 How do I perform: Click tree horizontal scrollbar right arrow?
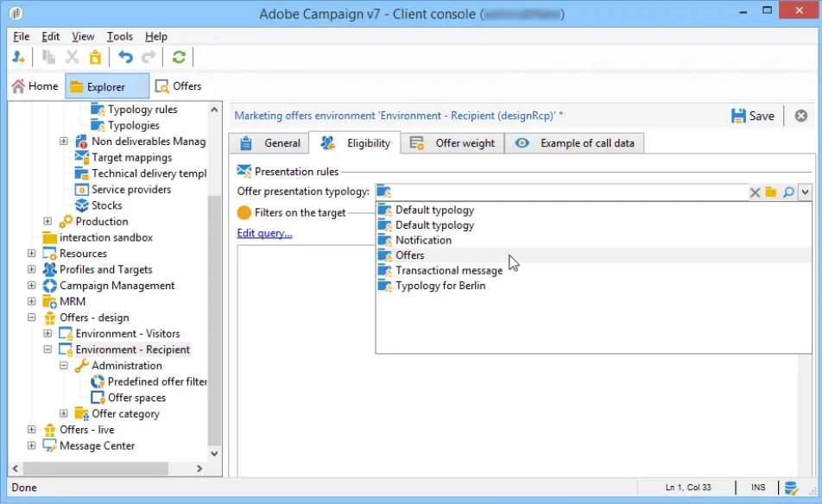[x=199, y=469]
